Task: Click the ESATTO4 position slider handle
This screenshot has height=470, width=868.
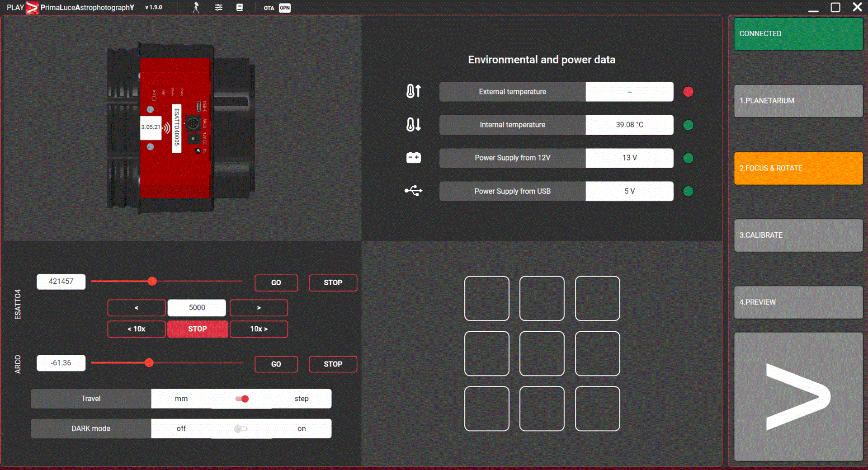Action: coord(152,282)
